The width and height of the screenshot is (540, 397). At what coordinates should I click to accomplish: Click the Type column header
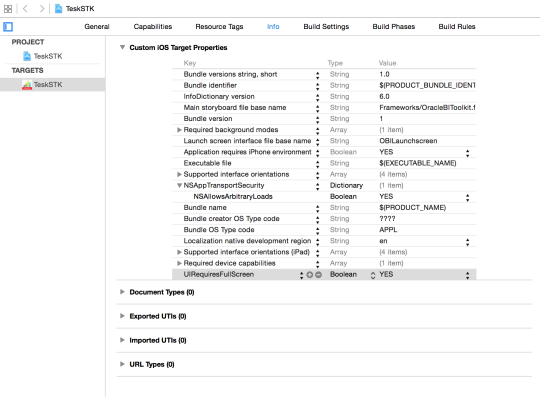pyautogui.click(x=335, y=63)
